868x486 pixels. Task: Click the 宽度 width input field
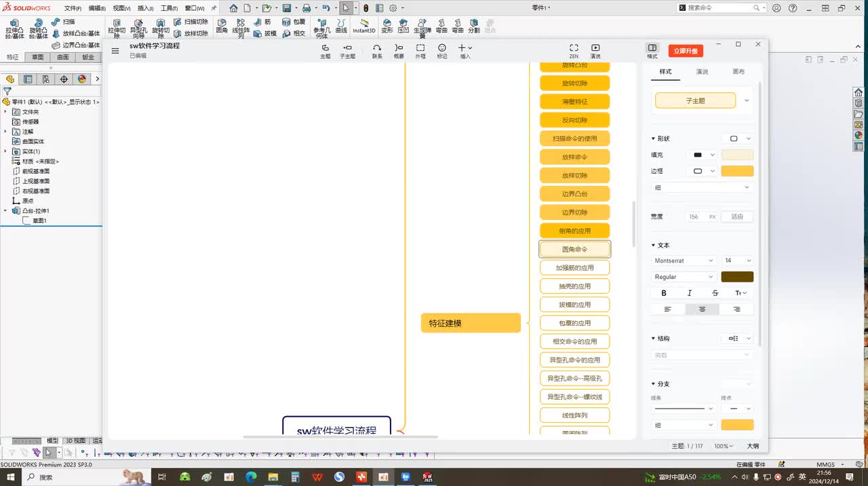click(x=701, y=217)
